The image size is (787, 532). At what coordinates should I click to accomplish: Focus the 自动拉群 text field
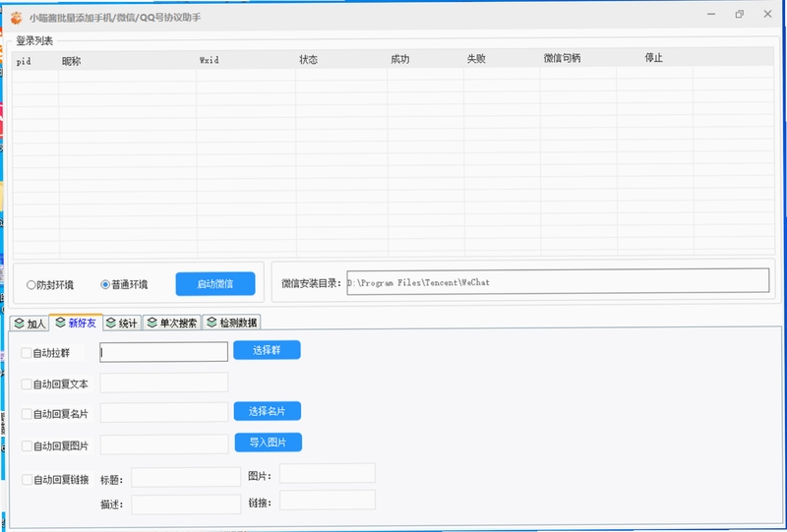164,352
